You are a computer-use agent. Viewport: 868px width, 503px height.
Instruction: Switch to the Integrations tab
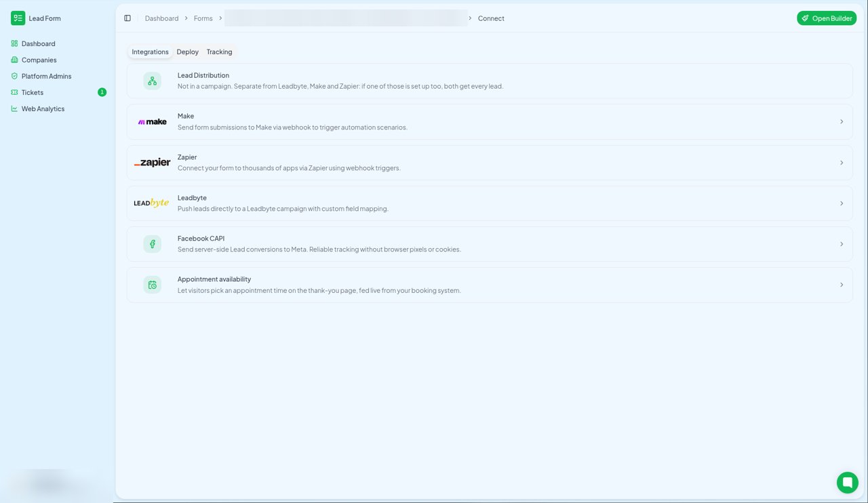150,52
